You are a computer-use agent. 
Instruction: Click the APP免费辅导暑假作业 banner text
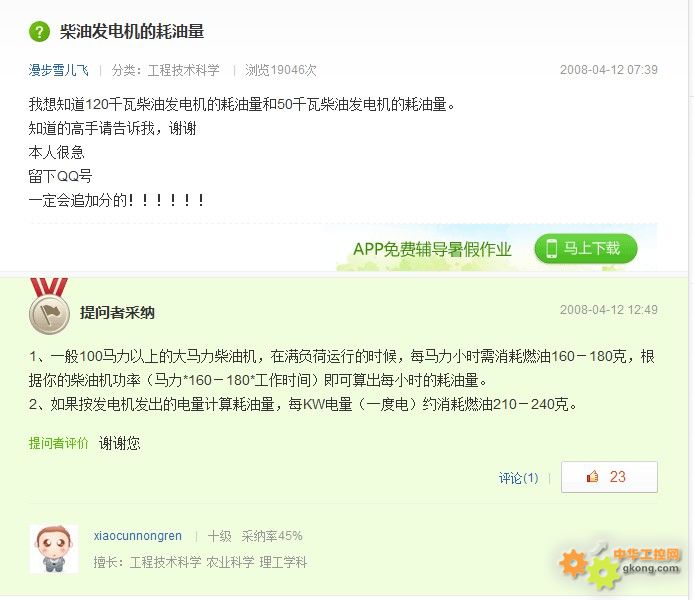(x=432, y=249)
